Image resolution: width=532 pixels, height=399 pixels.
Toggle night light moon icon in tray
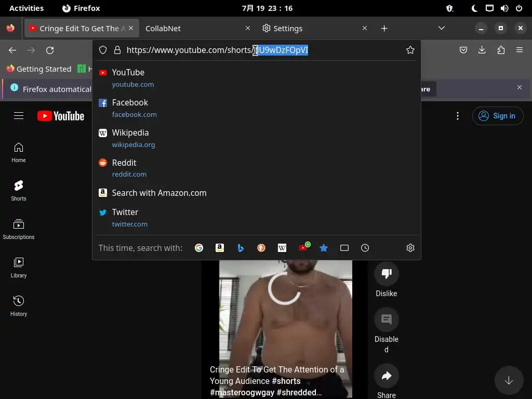point(474,8)
